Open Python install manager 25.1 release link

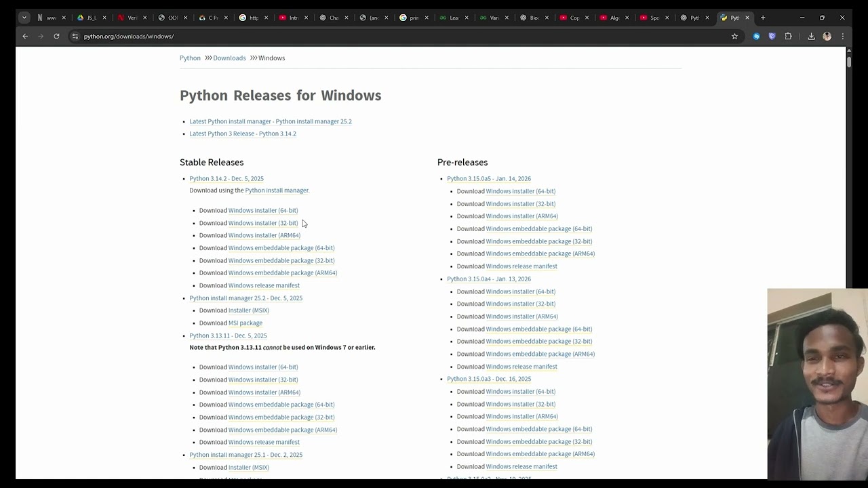pyautogui.click(x=246, y=455)
